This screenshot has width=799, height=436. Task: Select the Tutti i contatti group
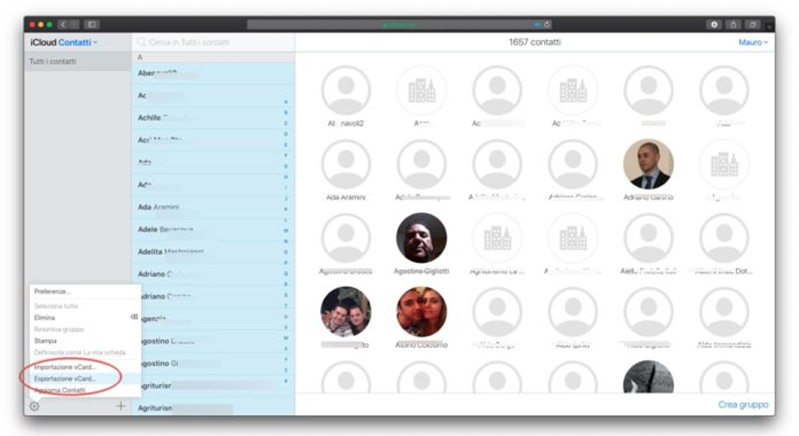pos(77,61)
